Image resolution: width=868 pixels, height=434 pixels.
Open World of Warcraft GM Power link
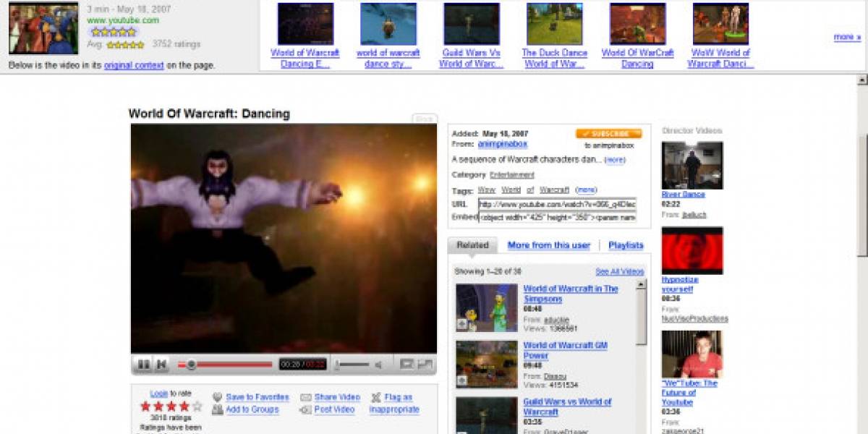pyautogui.click(x=565, y=351)
